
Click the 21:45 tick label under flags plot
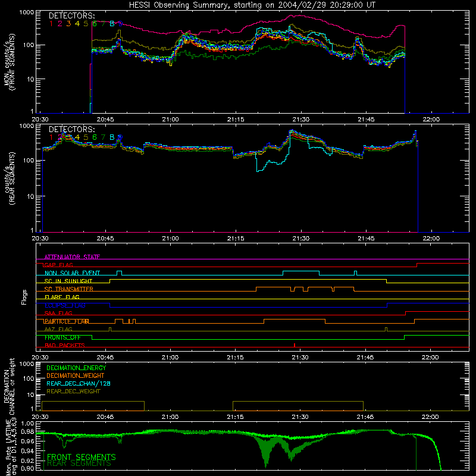pos(365,358)
